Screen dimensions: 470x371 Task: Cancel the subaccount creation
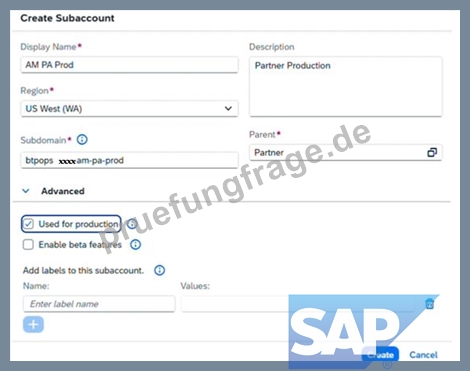coord(423,355)
